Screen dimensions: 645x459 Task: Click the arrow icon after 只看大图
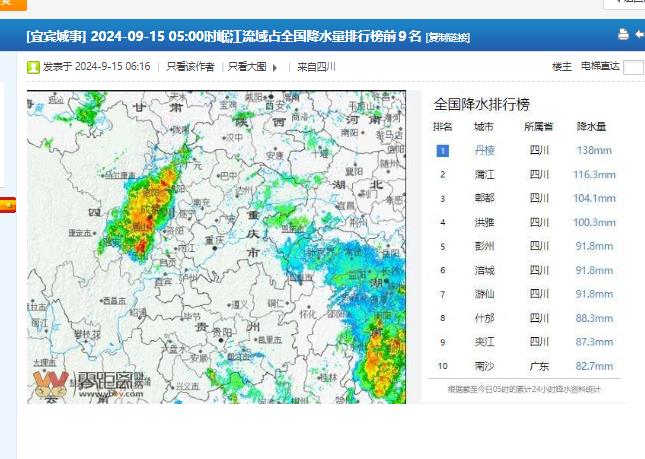click(275, 68)
